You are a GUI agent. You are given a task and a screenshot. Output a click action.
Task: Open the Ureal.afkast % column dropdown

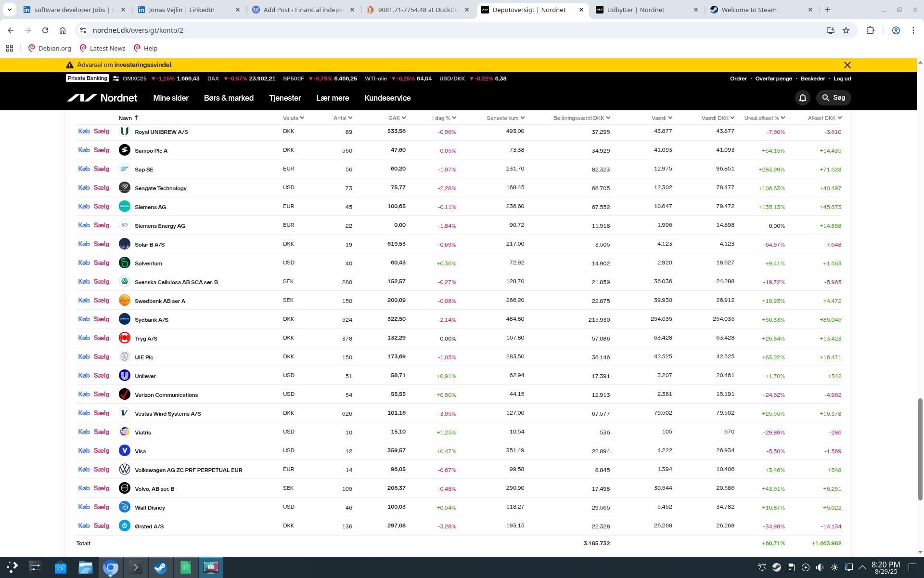tap(765, 118)
